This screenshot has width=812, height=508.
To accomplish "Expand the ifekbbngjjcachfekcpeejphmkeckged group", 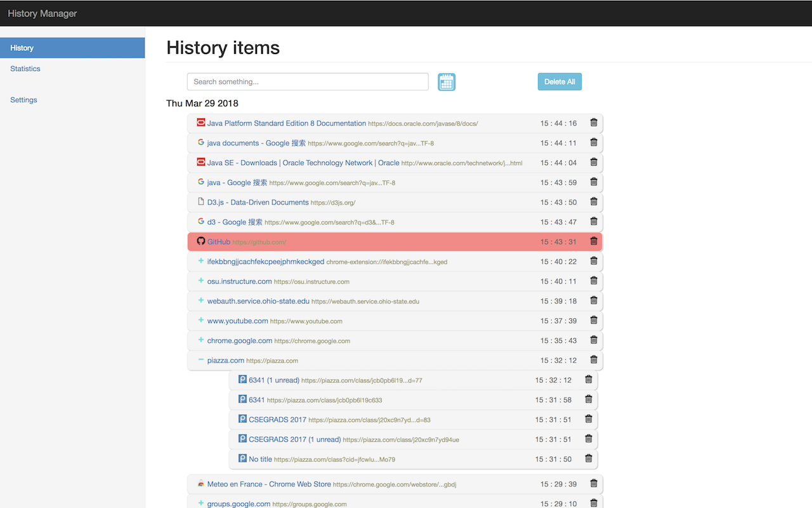I will click(x=201, y=261).
